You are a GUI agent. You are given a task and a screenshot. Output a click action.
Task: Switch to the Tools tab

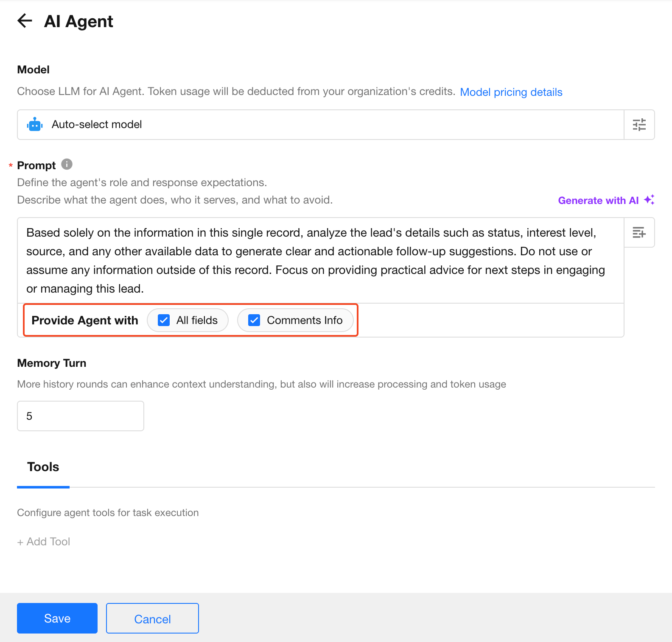(x=43, y=467)
